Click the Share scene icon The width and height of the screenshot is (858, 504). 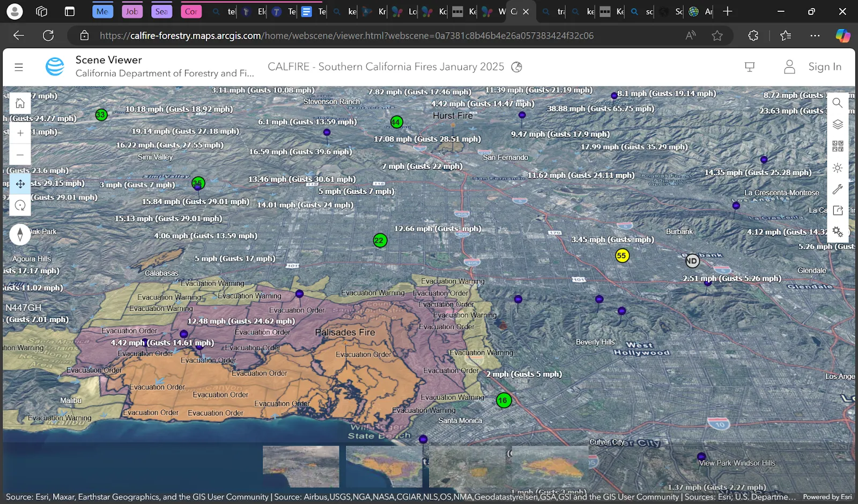click(x=838, y=211)
